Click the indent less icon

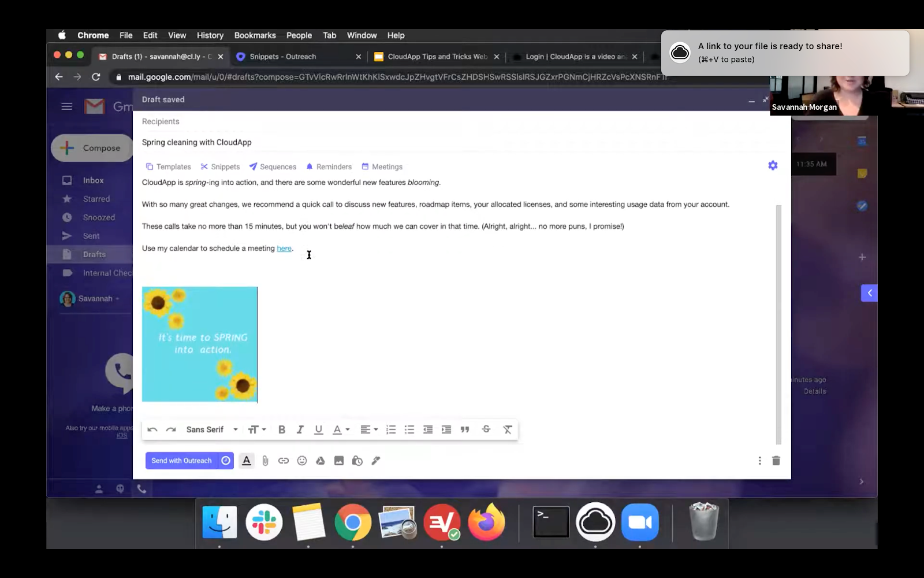(428, 429)
